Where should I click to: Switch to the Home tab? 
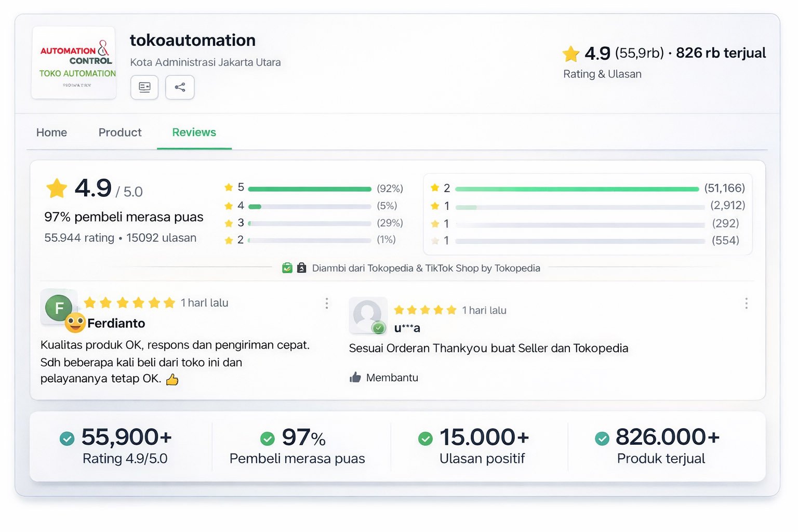[x=51, y=132]
